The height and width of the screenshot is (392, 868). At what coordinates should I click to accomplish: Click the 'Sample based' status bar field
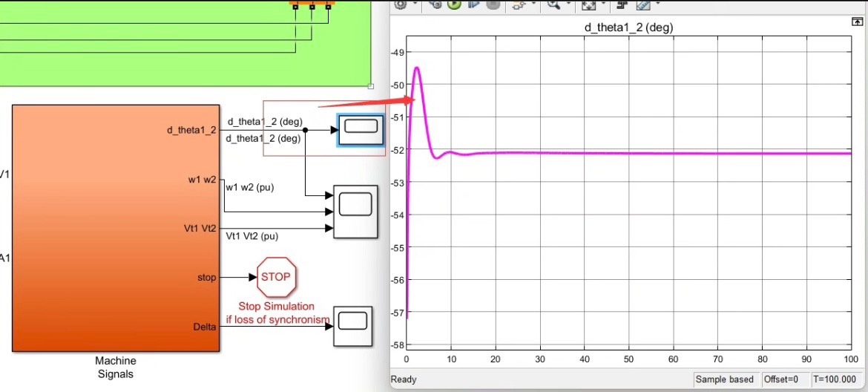(725, 379)
